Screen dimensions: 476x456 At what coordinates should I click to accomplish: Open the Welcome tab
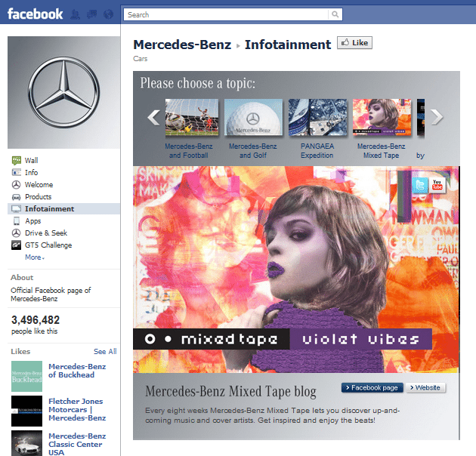[x=39, y=184]
